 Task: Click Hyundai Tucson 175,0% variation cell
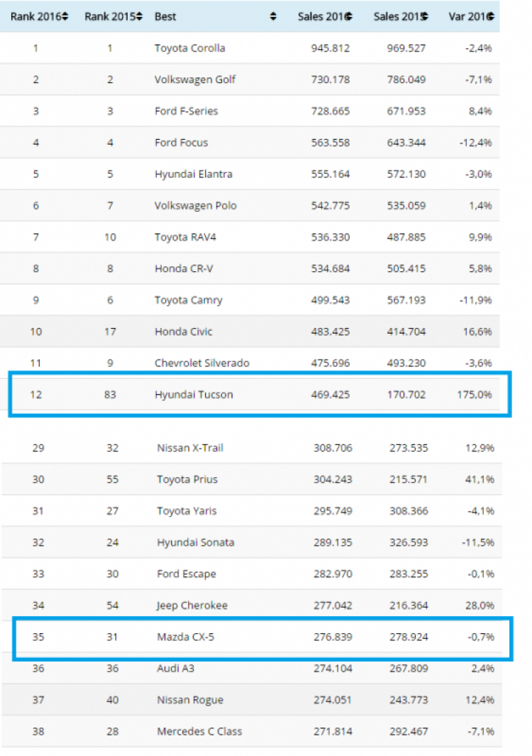click(474, 395)
